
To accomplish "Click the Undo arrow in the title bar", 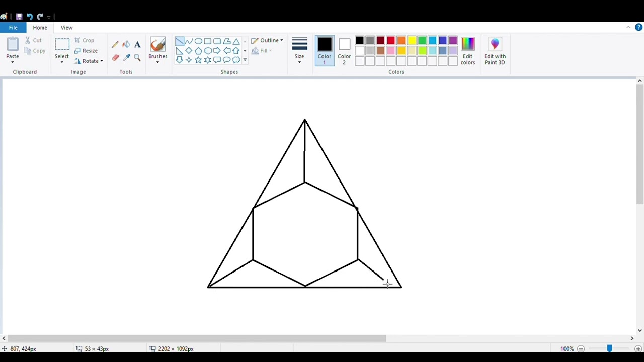I will (30, 16).
